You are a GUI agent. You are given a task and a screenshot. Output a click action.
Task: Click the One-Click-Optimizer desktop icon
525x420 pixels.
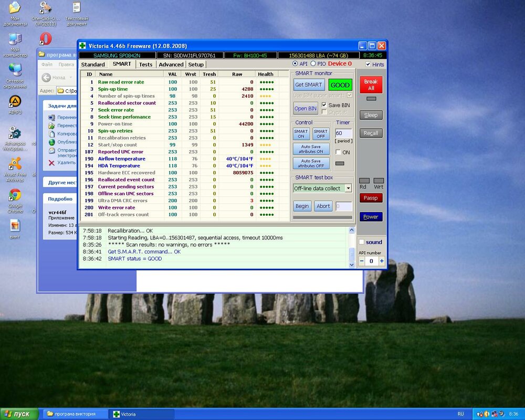pos(46,8)
